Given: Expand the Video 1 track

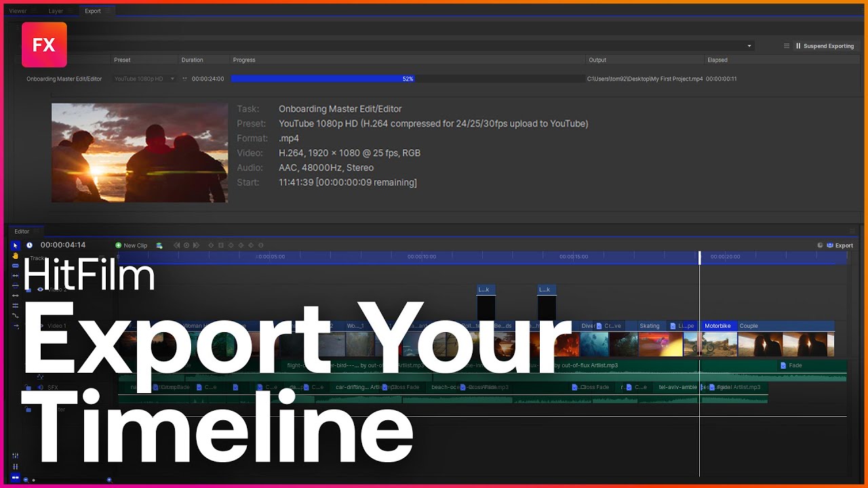Looking at the screenshot, I should 41,326.
